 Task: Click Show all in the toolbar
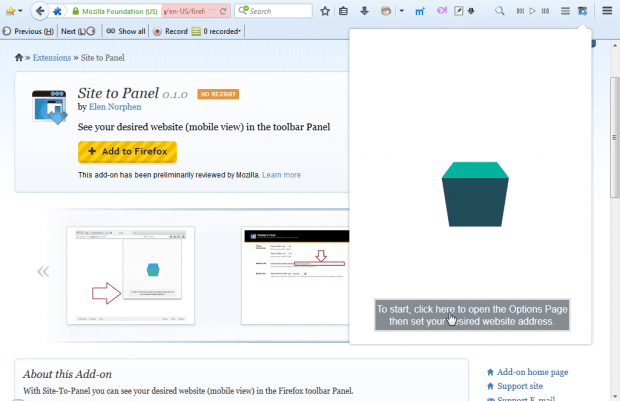126,31
